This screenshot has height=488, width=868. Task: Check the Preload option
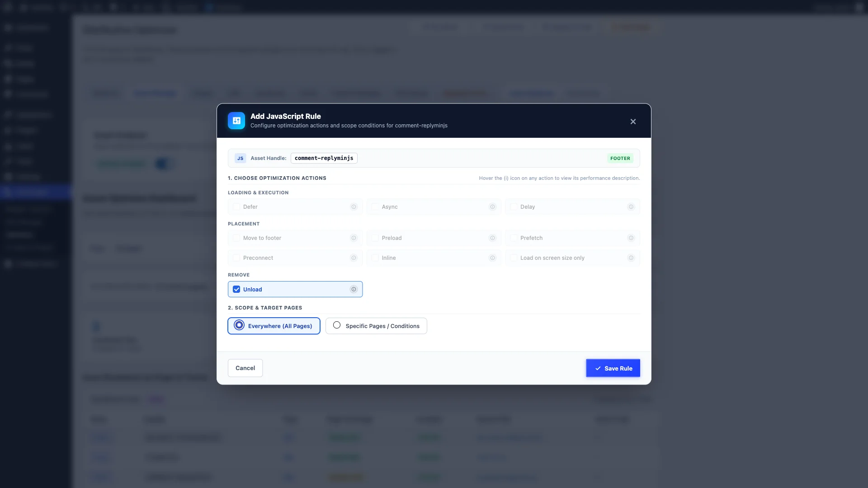(375, 238)
